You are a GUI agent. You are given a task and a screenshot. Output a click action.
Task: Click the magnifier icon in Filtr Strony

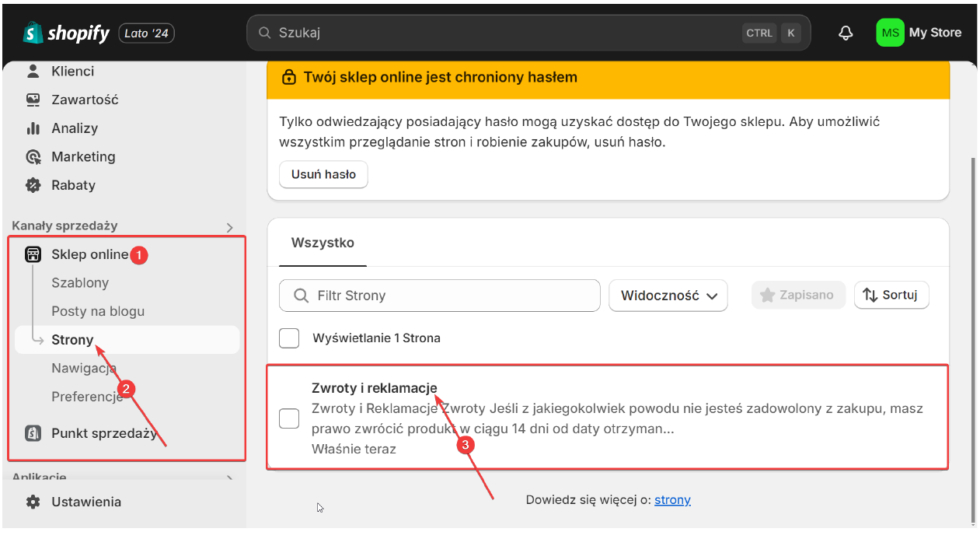[302, 296]
